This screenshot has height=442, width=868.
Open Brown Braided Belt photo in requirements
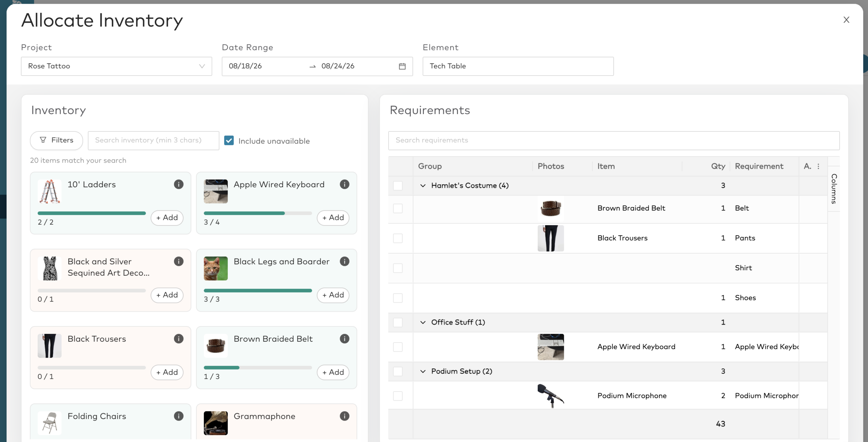pyautogui.click(x=551, y=208)
